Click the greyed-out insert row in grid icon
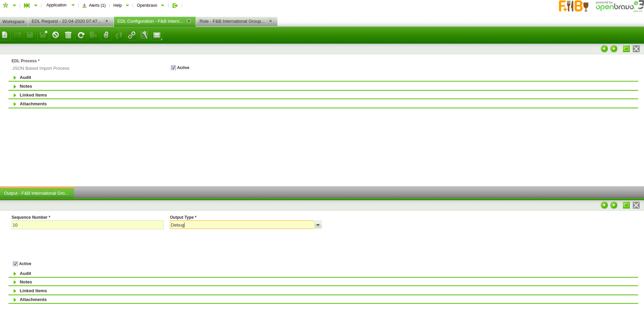The width and height of the screenshot is (644, 321). click(x=17, y=35)
